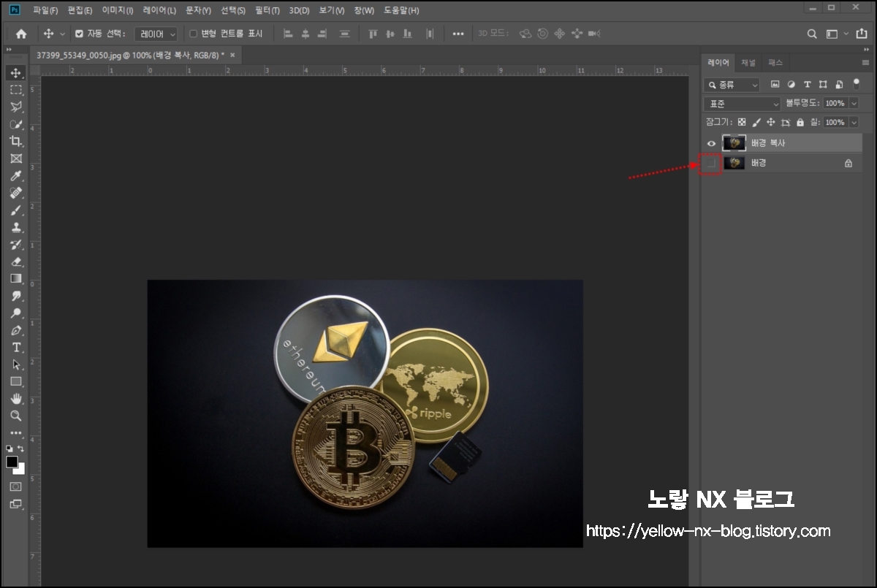
Task: Set the background color swatch
Action: 20,470
